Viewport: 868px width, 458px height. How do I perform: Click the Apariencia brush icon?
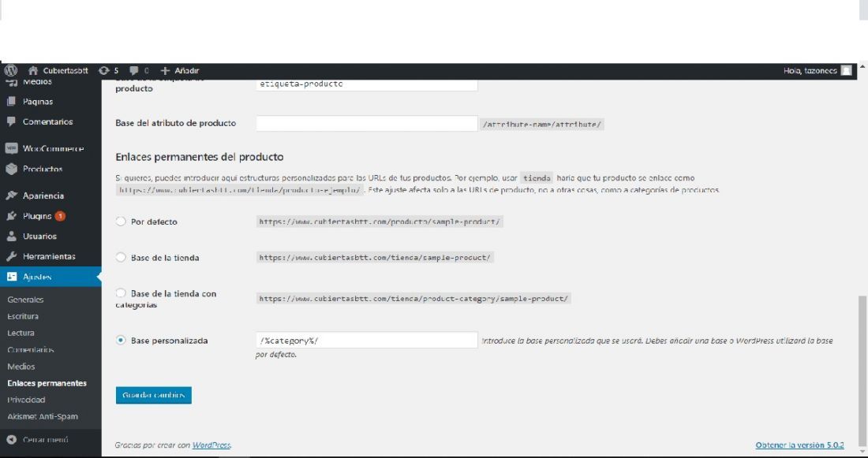click(x=11, y=195)
